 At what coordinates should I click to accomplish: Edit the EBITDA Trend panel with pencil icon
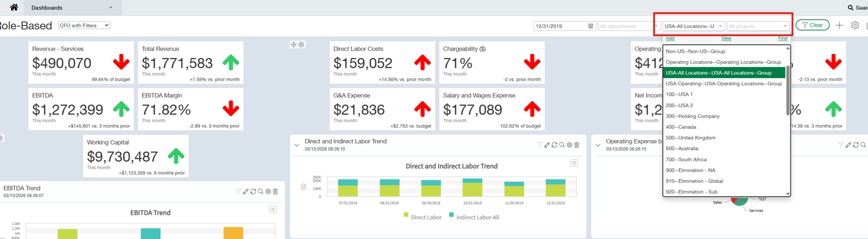coord(245,192)
